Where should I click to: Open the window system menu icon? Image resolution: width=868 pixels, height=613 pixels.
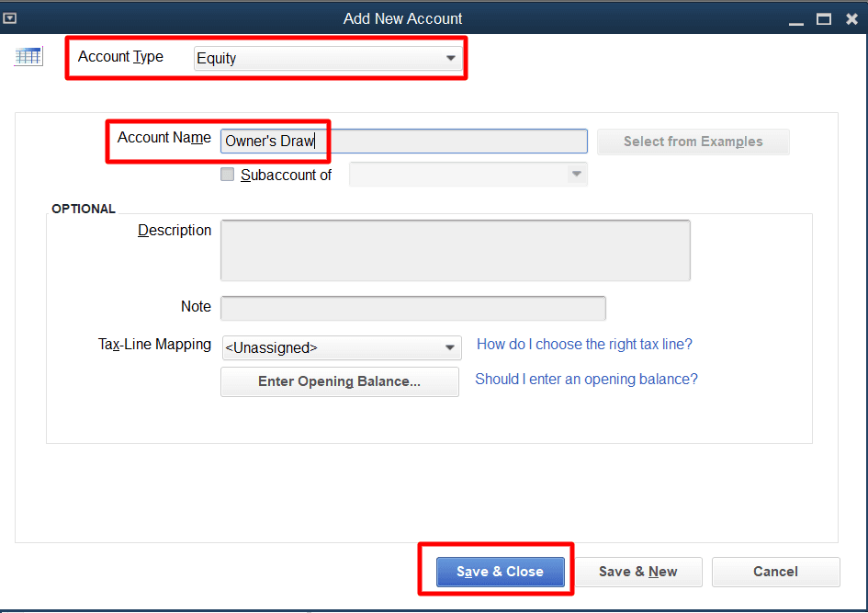coord(10,17)
